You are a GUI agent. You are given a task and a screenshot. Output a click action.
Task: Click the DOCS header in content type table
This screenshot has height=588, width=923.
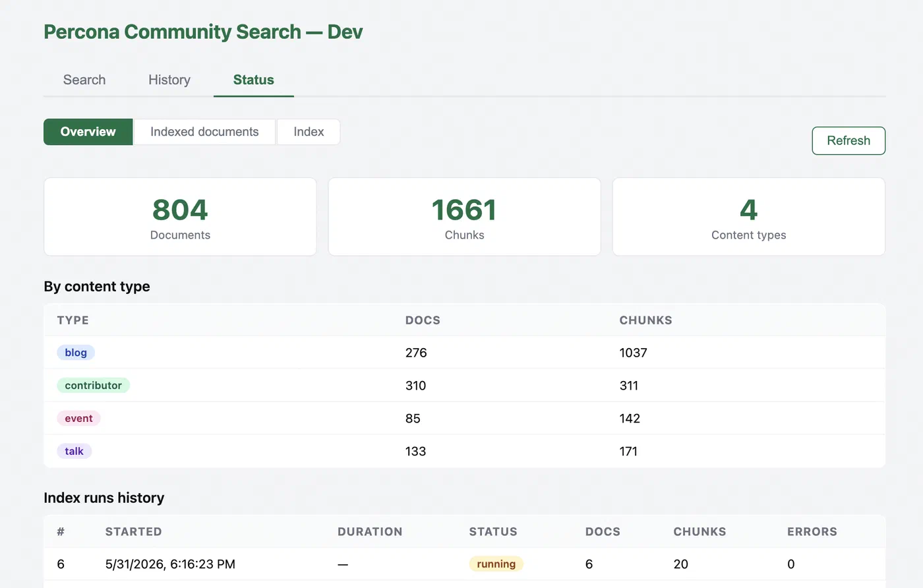[x=423, y=320]
